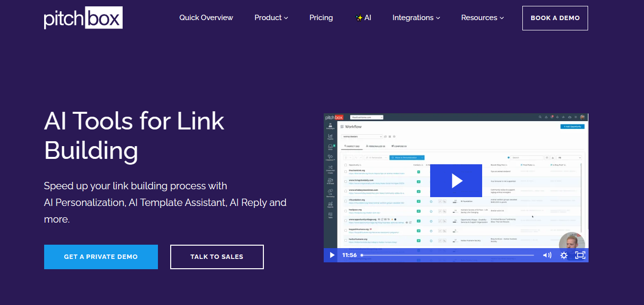644x305 pixels.
Task: Switch to the PERSONALIZE tab in Workflow
Action: tap(377, 146)
